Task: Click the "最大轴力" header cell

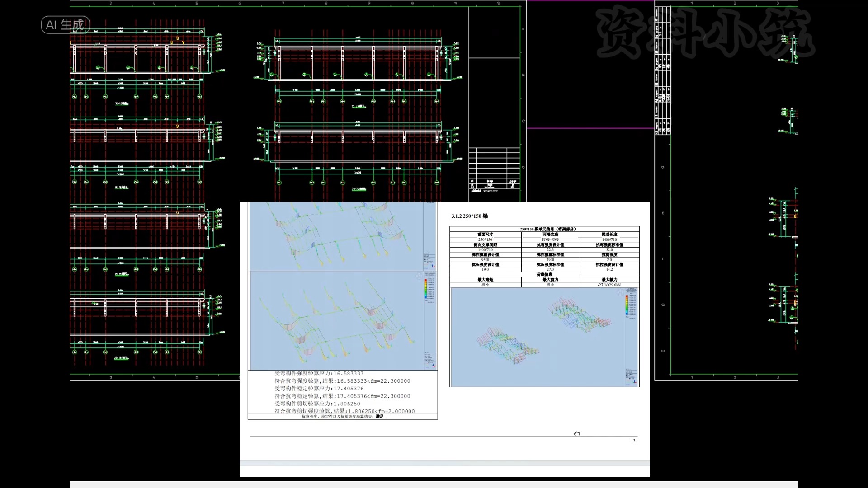Action: [x=609, y=280]
